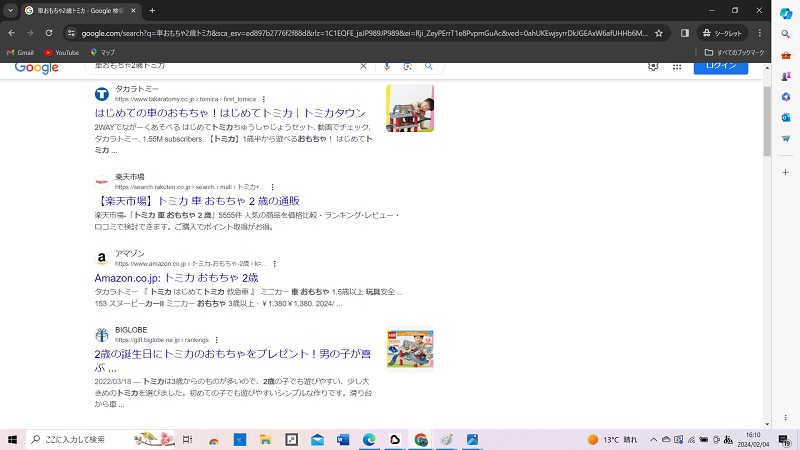Click the BIGLOBE site favicon
The width and height of the screenshot is (800, 450).
[x=102, y=335]
